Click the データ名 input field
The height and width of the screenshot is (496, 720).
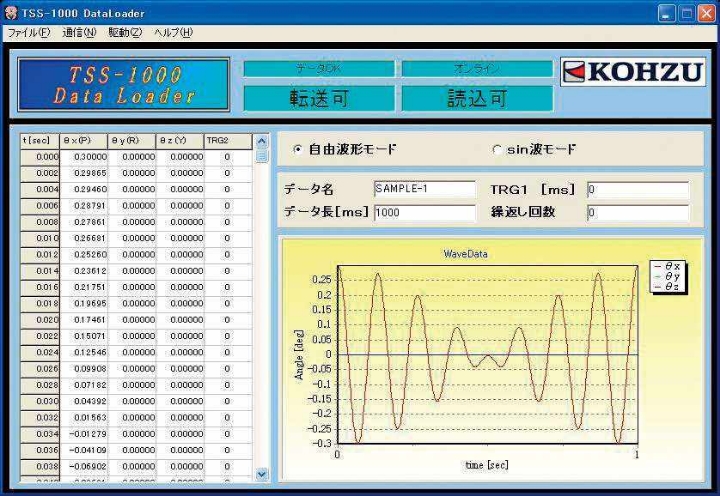pos(425,189)
